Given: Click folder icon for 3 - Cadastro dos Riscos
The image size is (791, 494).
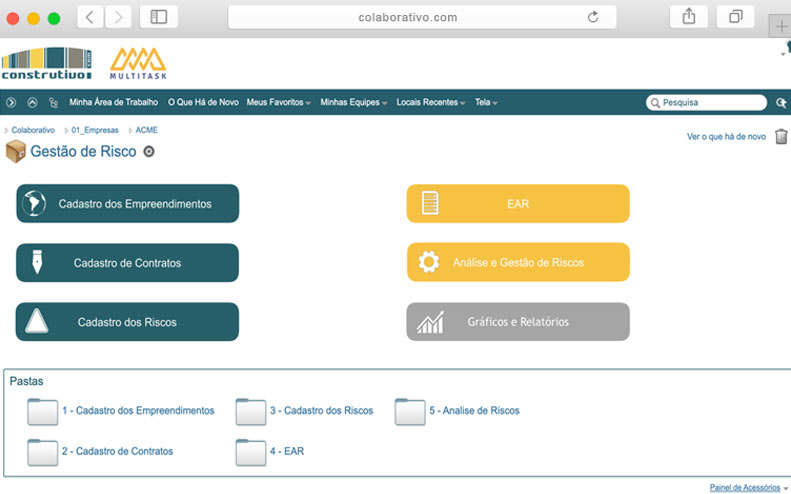Looking at the screenshot, I should (251, 412).
